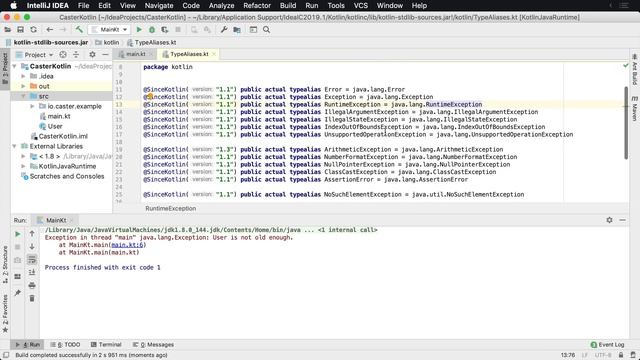Click the Up stack trace arrow
The width and height of the screenshot is (640, 360).
coord(32,233)
